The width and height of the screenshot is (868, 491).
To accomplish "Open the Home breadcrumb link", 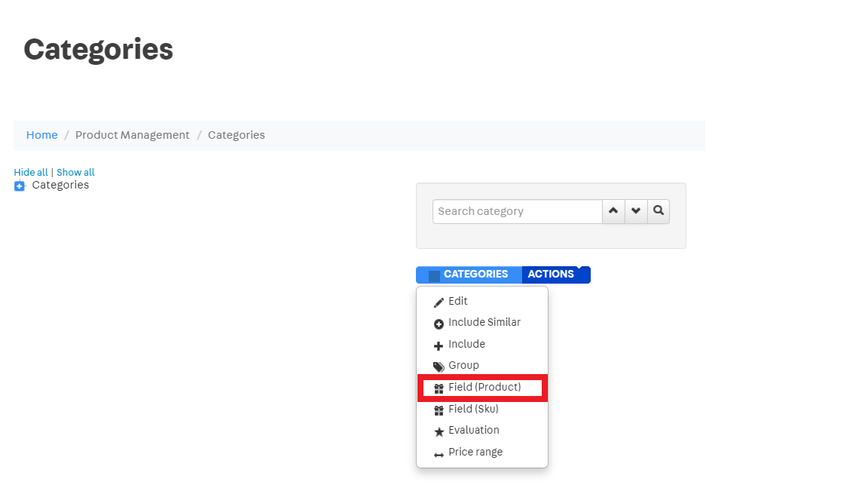I will coord(41,135).
